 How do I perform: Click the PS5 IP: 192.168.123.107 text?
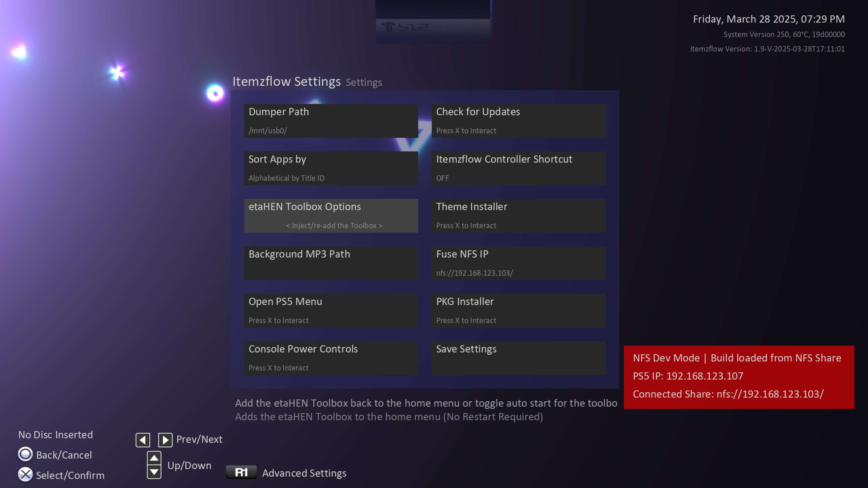click(x=688, y=376)
